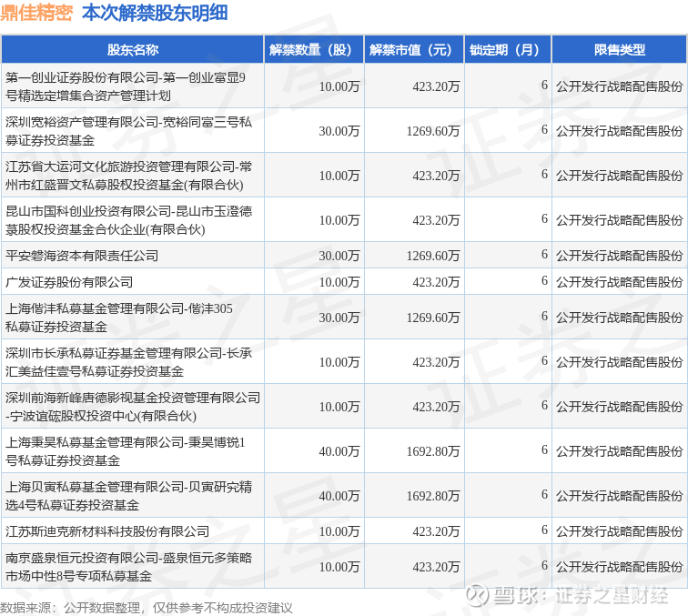The height and width of the screenshot is (616, 688).
Task: Click 40.00万 quantity for 上海贝寅 row
Action: pyautogui.click(x=339, y=496)
